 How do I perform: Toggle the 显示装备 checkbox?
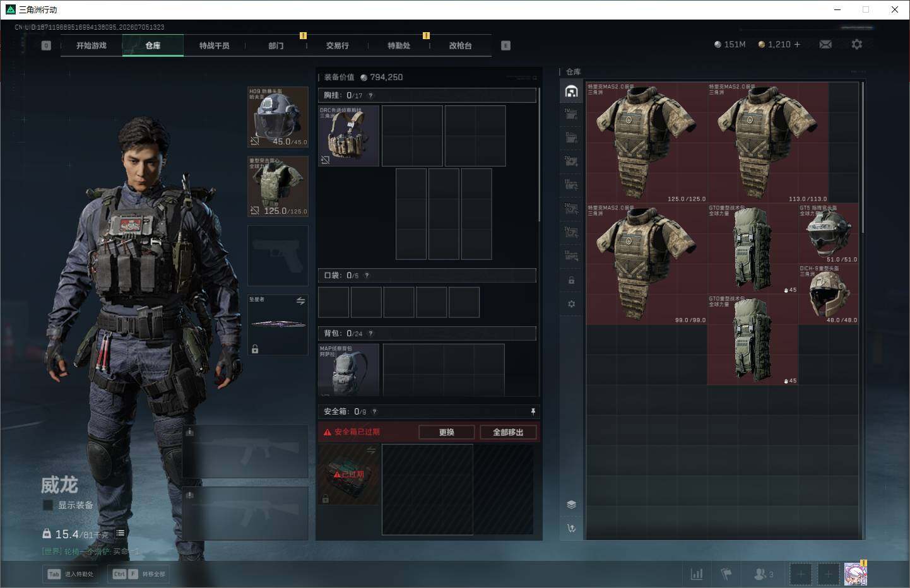47,505
